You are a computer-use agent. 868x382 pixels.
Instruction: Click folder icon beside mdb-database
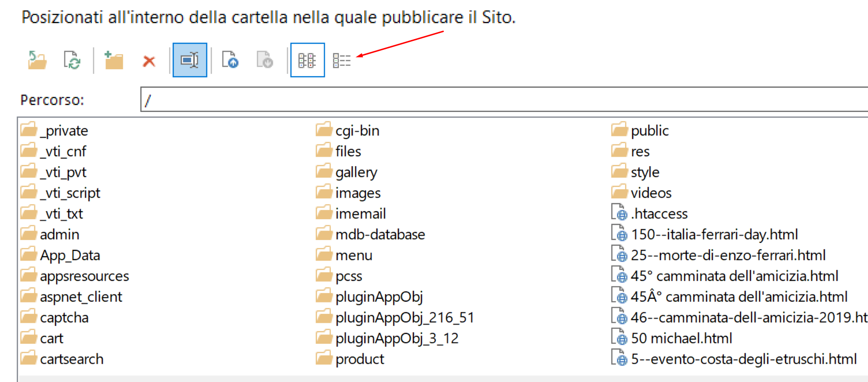pyautogui.click(x=324, y=233)
